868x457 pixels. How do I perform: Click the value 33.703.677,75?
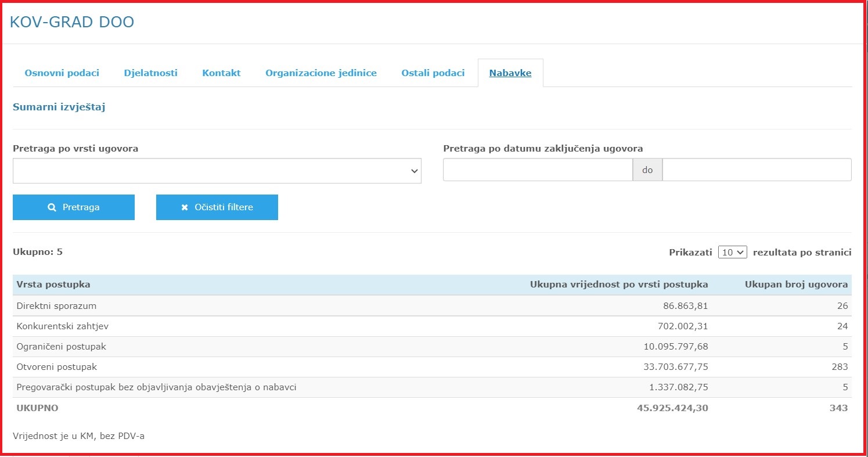coord(676,367)
